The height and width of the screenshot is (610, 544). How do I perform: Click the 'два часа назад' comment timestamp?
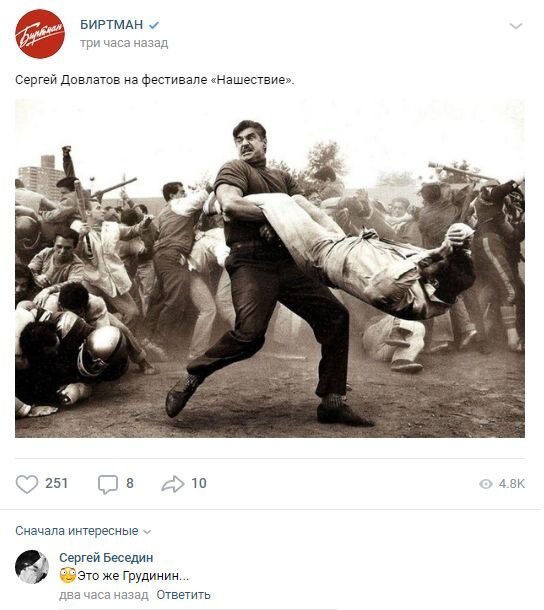[x=104, y=595]
